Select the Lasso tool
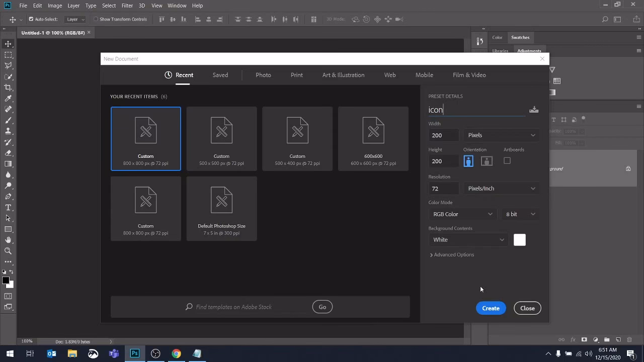Screen dimensions: 644x362 pyautogui.click(x=8, y=65)
